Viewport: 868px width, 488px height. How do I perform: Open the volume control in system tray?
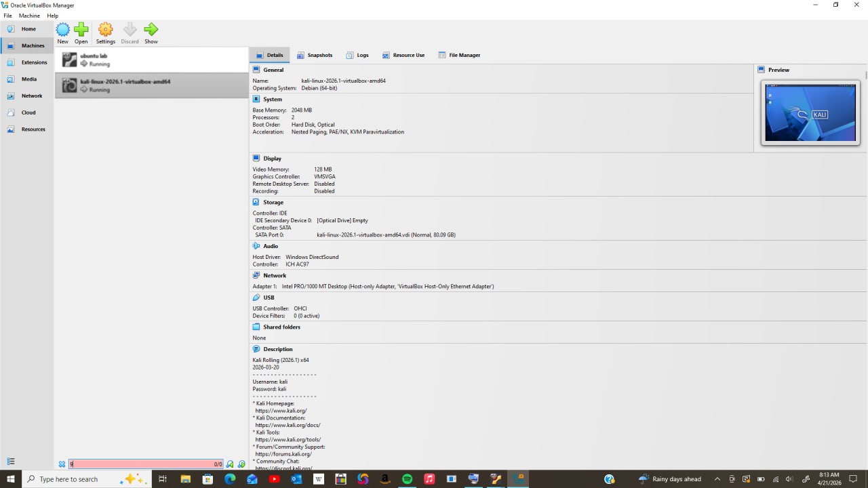[x=791, y=479]
